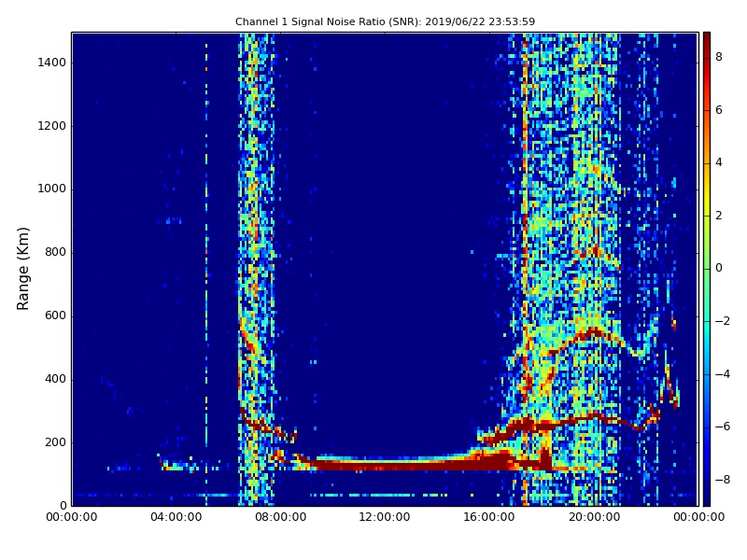Click the colorbar value −8 label

coord(723,480)
